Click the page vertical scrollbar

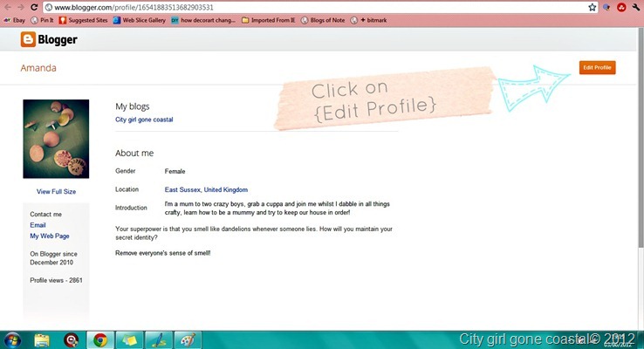(x=641, y=140)
